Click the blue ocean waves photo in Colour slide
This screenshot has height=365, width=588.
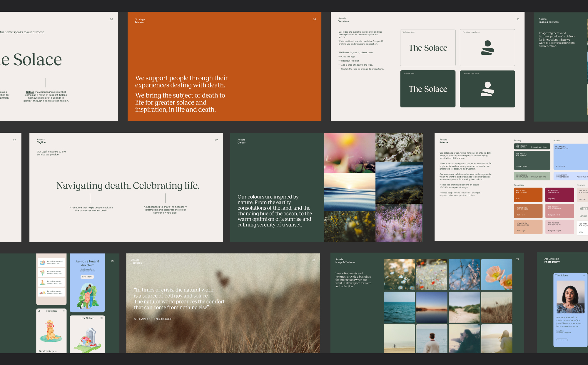tap(399, 182)
